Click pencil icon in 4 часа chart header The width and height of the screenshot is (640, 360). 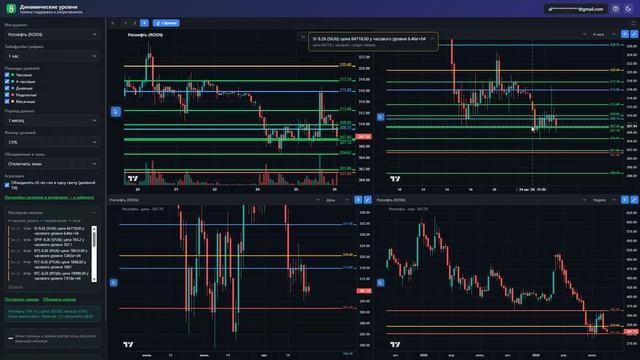click(634, 34)
